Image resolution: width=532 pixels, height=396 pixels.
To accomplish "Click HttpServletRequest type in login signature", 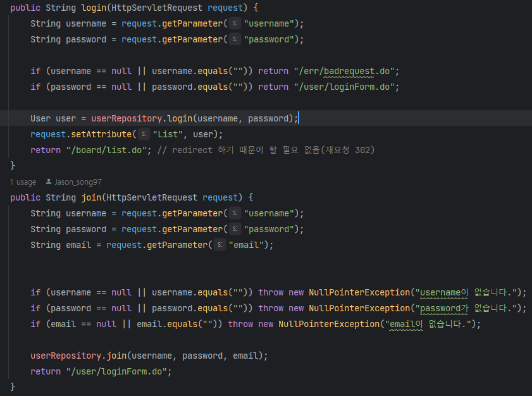I will 157,8.
